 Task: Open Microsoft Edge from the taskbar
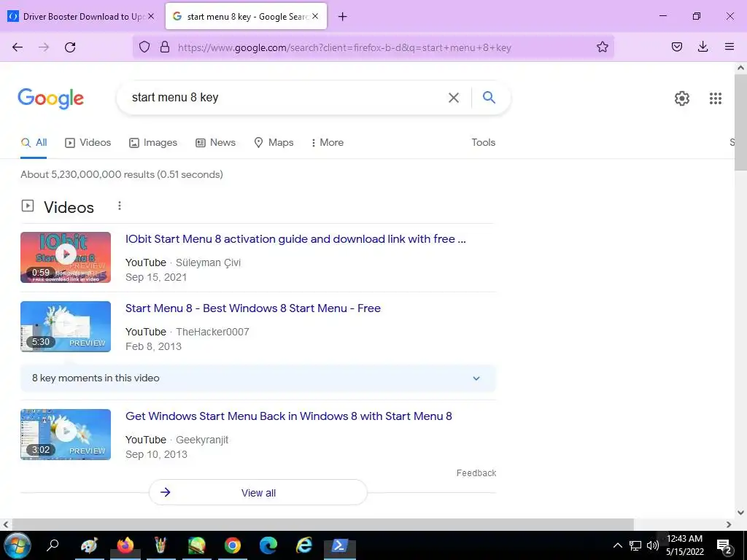268,545
